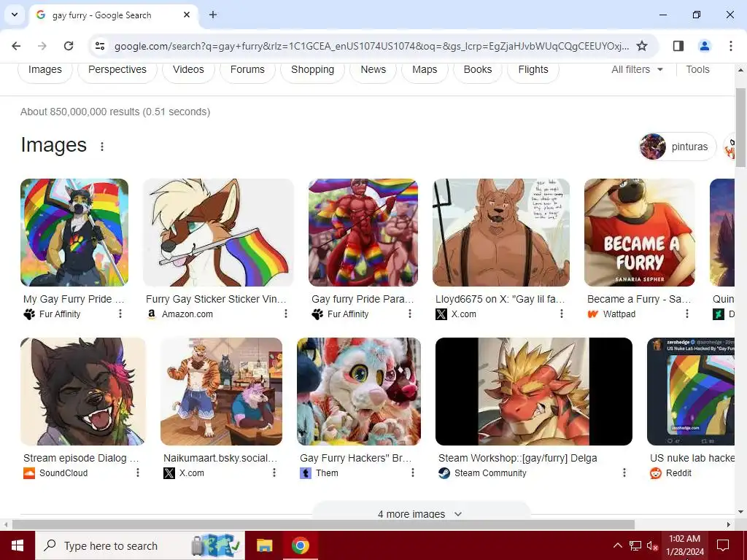Open three-dot options next to Images heading
Screen dimensions: 747x560
point(102,147)
